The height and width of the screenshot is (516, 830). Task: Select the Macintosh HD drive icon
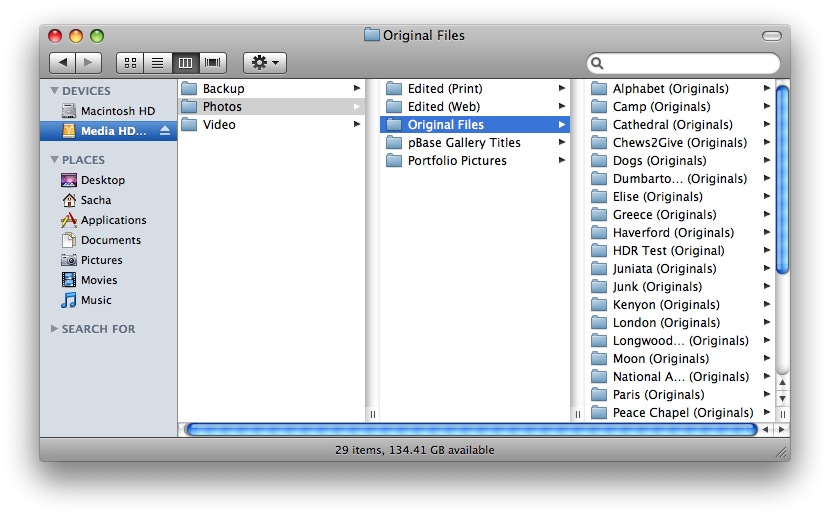[x=69, y=111]
